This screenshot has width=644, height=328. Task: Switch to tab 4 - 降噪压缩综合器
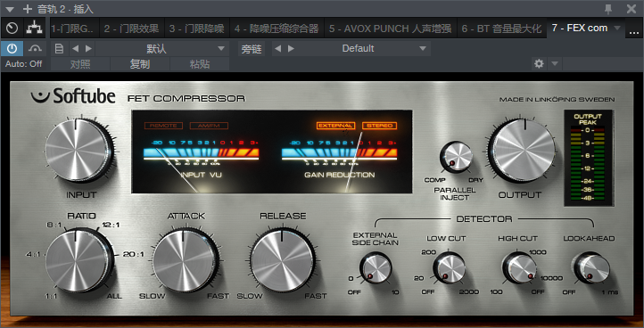(x=277, y=29)
